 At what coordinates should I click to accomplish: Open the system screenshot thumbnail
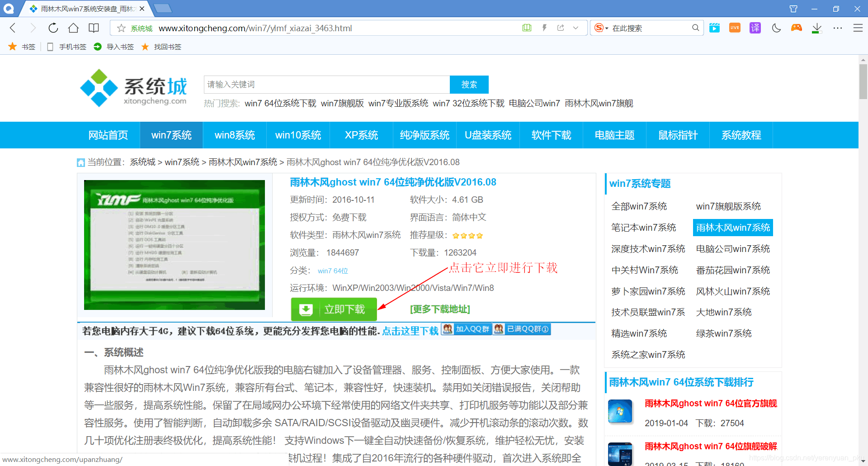tap(175, 245)
